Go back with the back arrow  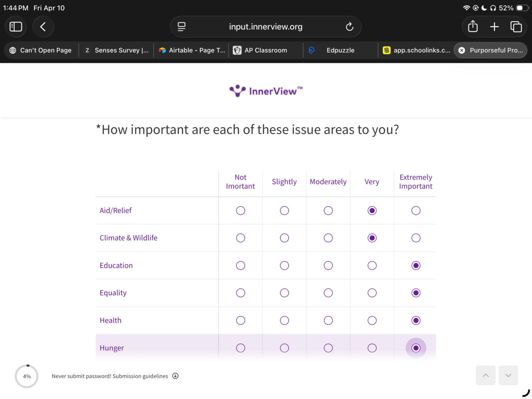coord(43,27)
